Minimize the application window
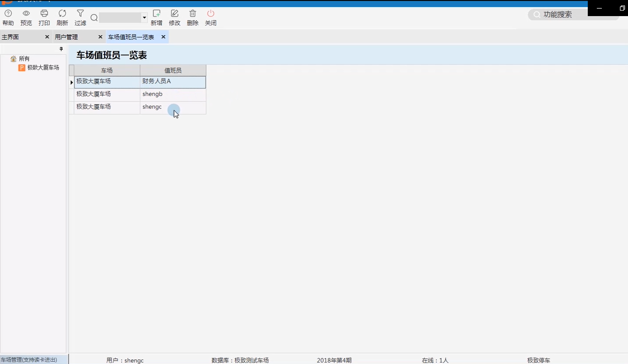 click(x=599, y=8)
